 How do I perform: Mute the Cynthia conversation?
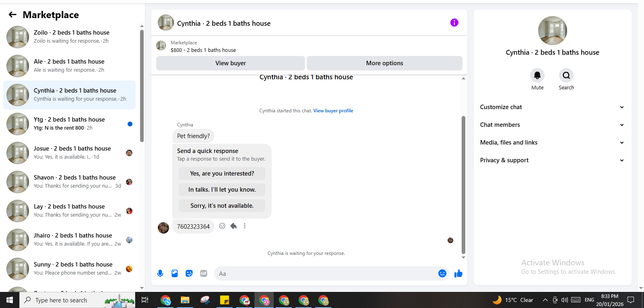537,75
